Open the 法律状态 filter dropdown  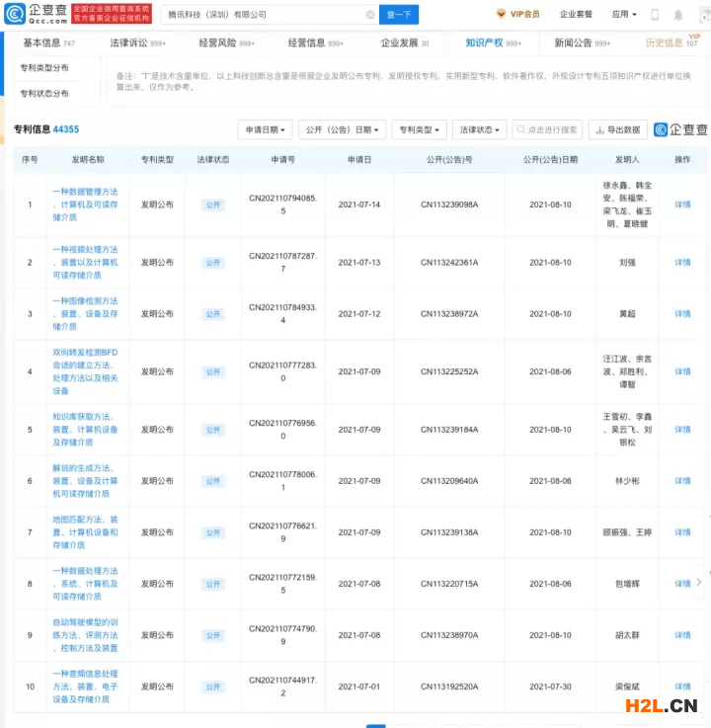pyautogui.click(x=481, y=129)
